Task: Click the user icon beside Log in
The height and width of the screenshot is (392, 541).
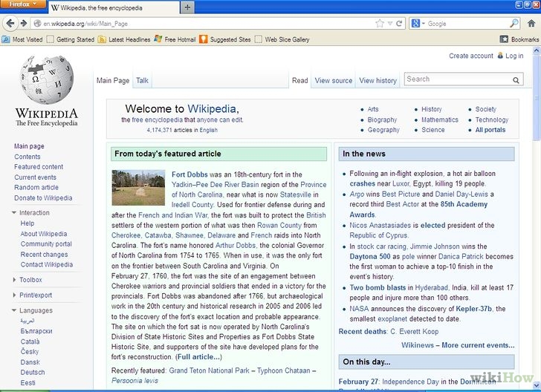Action: [x=500, y=55]
